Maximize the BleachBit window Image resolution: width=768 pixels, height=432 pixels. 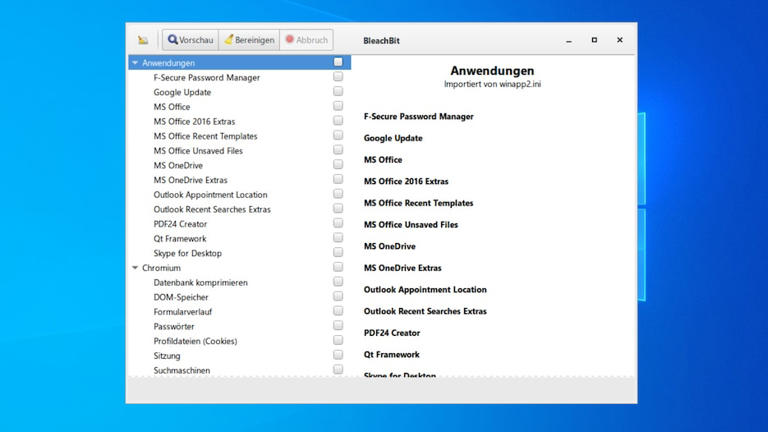[x=594, y=40]
